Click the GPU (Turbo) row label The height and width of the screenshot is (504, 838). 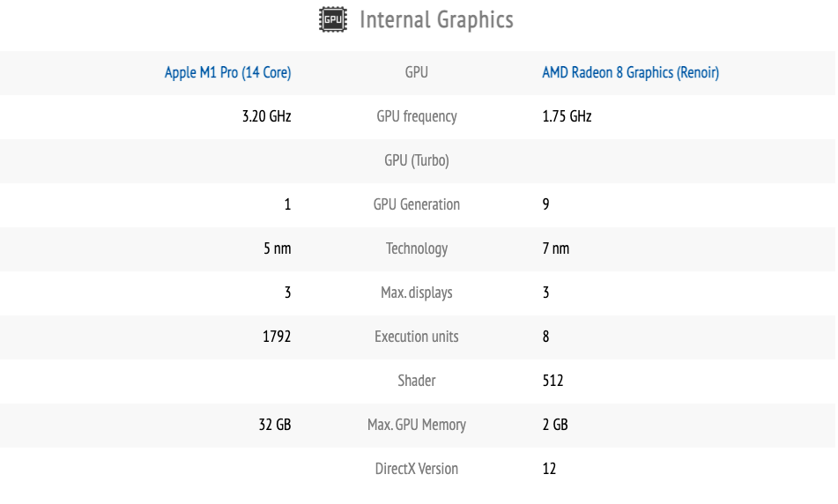416,160
